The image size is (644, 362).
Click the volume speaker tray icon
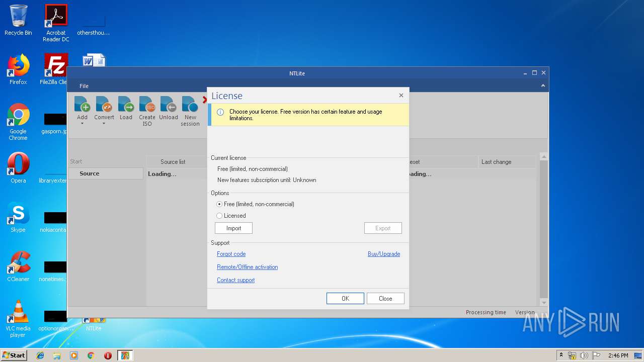(x=584, y=355)
